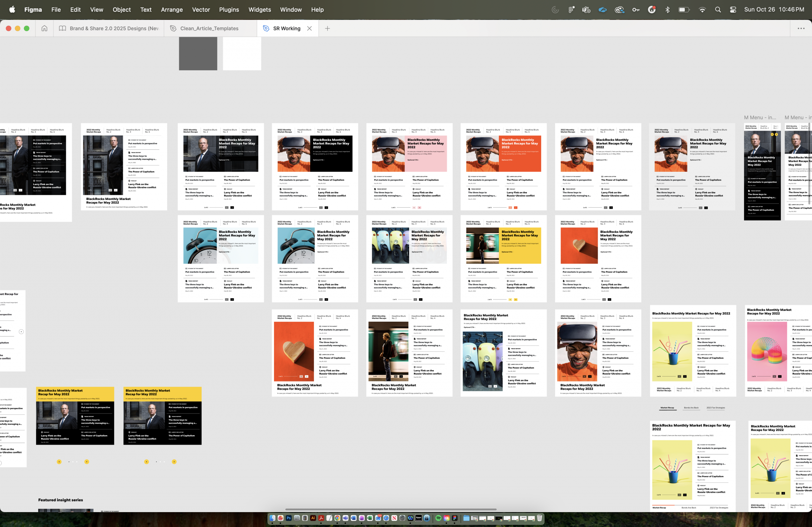Select the wooden heart hero image in white panel frame
The width and height of the screenshot is (812, 527).
pos(579,245)
